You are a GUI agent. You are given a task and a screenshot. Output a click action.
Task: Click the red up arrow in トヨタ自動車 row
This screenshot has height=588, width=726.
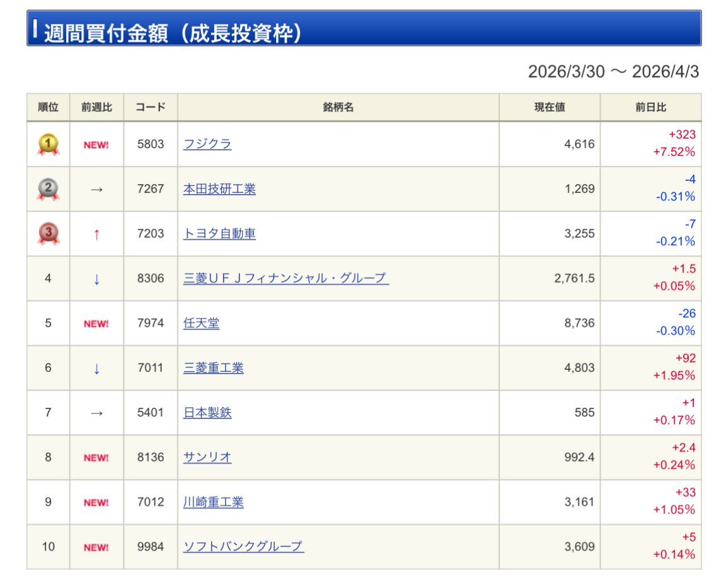[96, 234]
